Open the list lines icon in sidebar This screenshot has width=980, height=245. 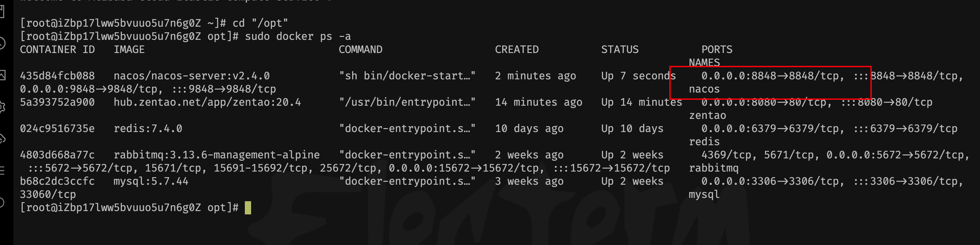tap(2, 170)
